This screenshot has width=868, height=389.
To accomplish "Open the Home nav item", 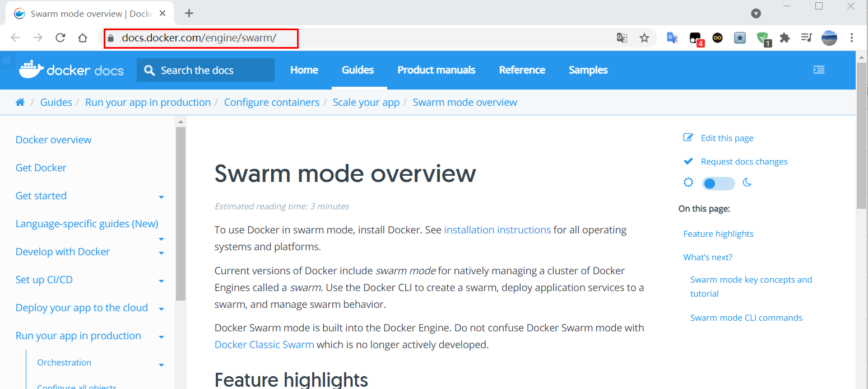I will coord(304,70).
